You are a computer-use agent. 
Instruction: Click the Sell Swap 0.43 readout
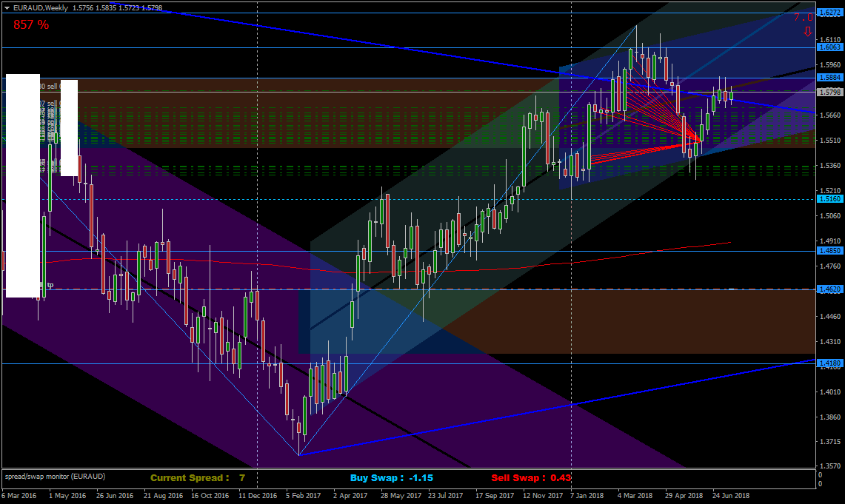pyautogui.click(x=531, y=478)
